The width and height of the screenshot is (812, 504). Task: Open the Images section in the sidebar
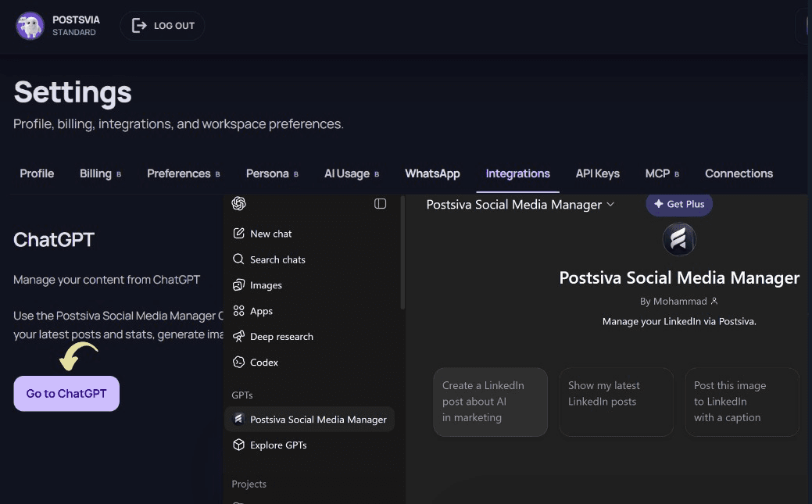pos(266,284)
